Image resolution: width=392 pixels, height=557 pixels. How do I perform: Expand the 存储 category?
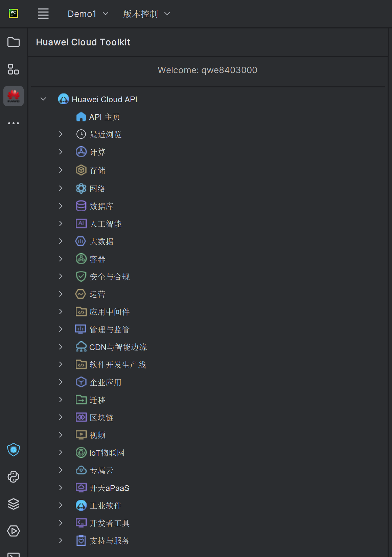pyautogui.click(x=61, y=170)
